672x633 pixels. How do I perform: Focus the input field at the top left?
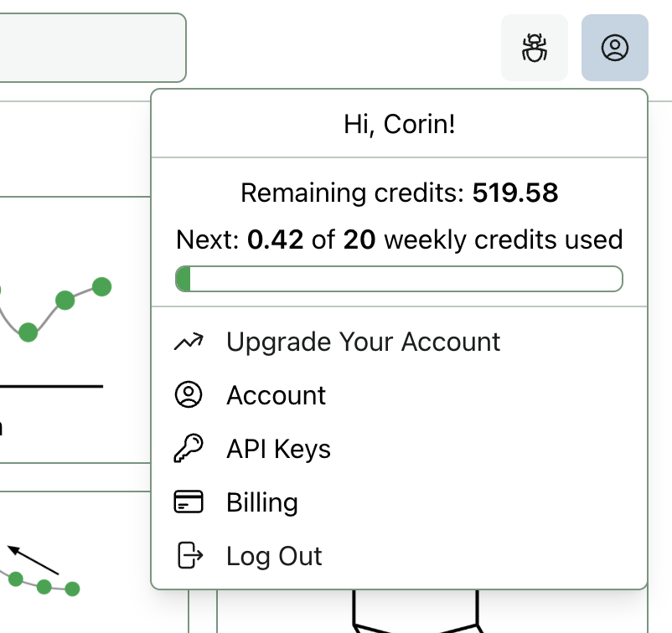(x=90, y=48)
